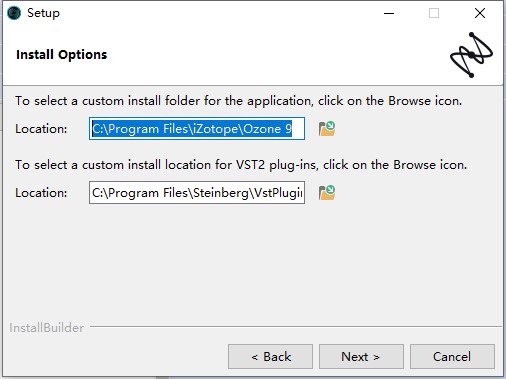Click the InstallBuilder label
Image resolution: width=506 pixels, height=379 pixels.
[46, 328]
